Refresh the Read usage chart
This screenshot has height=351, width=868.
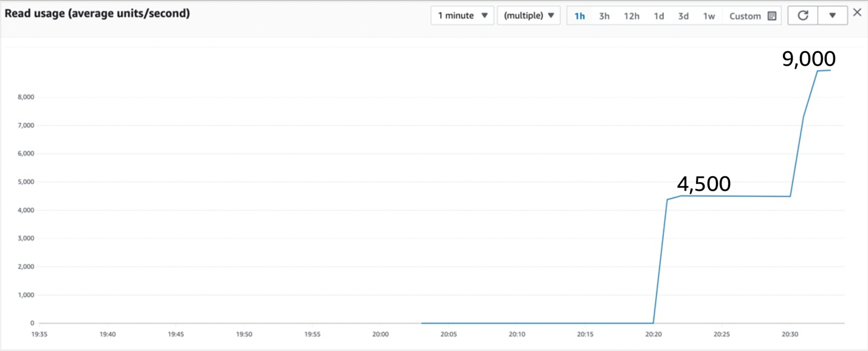coord(802,15)
